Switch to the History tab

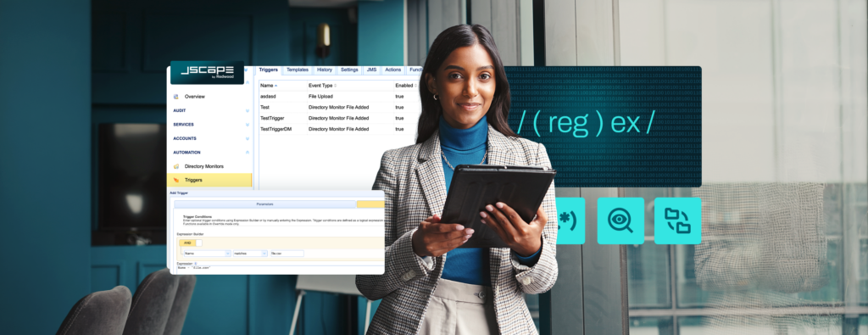[x=325, y=70]
